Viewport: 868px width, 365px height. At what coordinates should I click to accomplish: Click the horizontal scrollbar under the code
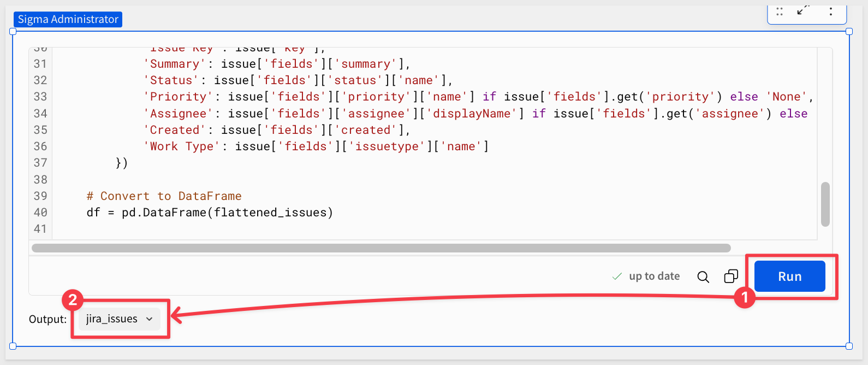click(x=381, y=248)
